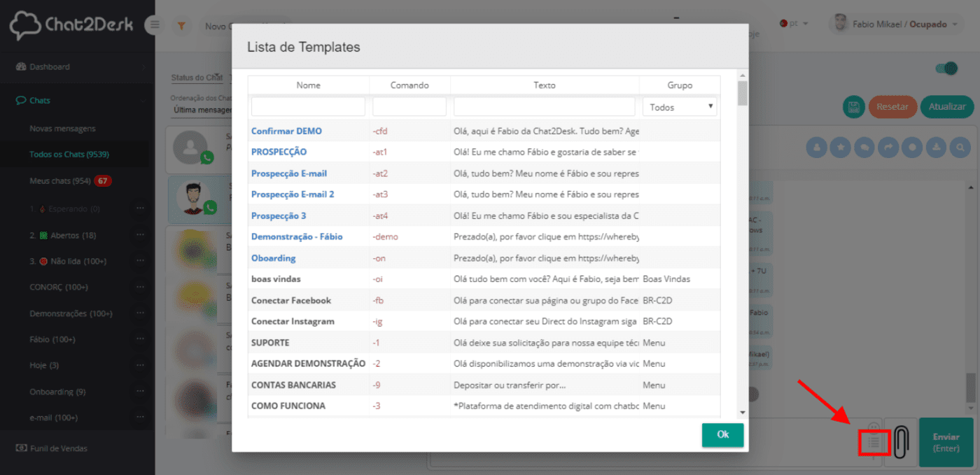Viewport: 980px width, 475px height.
Task: Select the Hoje (3) filter
Action: pyautogui.click(x=44, y=365)
